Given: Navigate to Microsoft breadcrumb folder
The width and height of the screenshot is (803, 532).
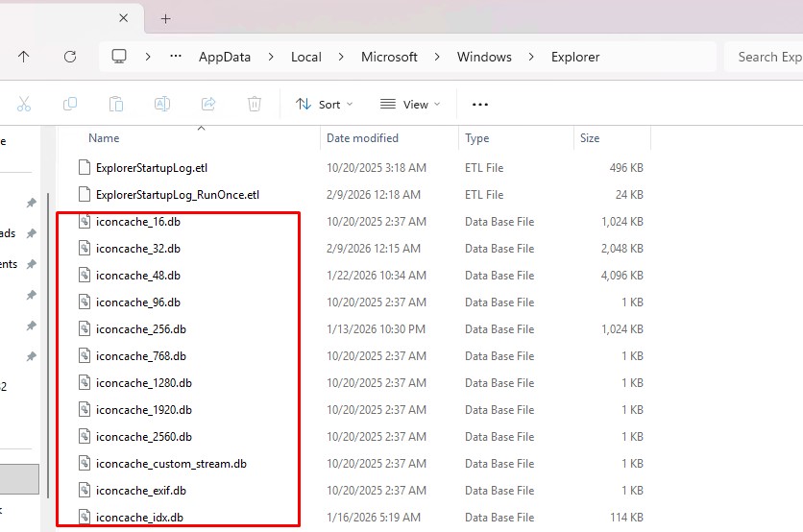Looking at the screenshot, I should click(x=389, y=57).
